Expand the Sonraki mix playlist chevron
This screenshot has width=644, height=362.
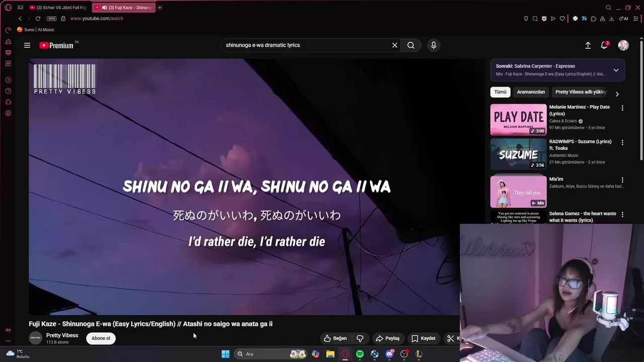pos(616,70)
